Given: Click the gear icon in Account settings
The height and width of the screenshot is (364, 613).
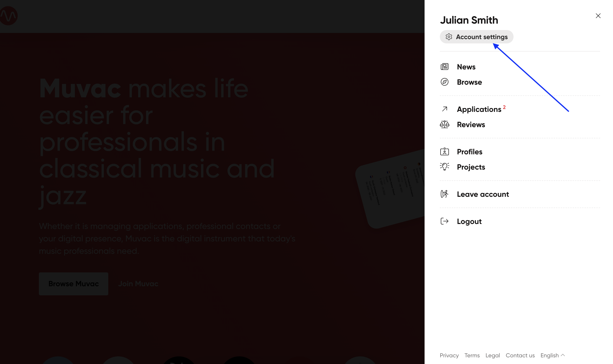Looking at the screenshot, I should tap(449, 37).
